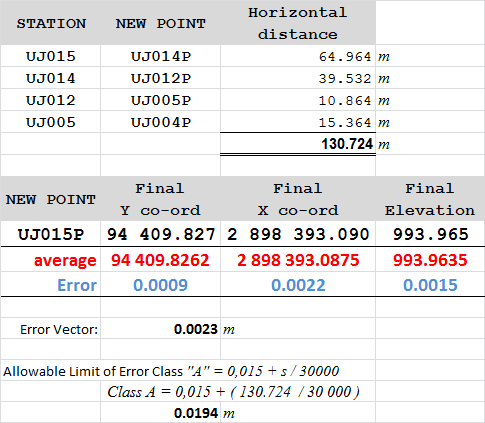Select the red average Y value 94 409.8262
The width and height of the screenshot is (485, 423).
tap(160, 260)
